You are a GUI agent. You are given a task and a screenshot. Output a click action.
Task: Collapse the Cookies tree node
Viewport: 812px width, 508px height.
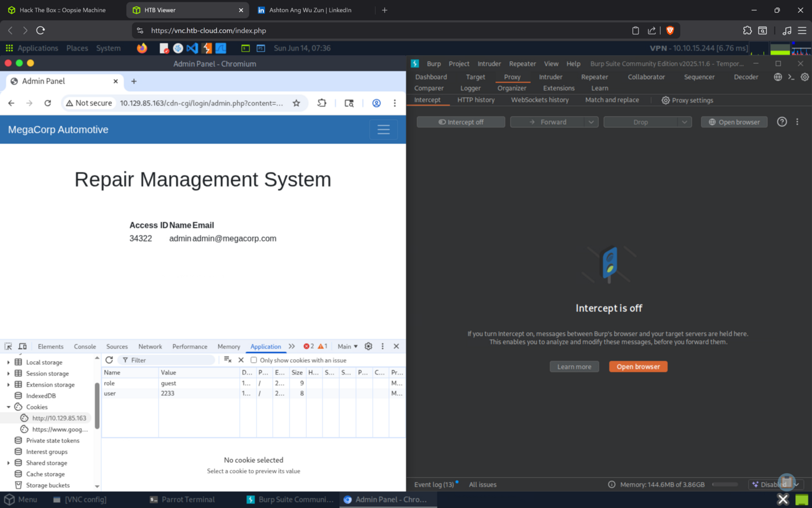pyautogui.click(x=8, y=407)
